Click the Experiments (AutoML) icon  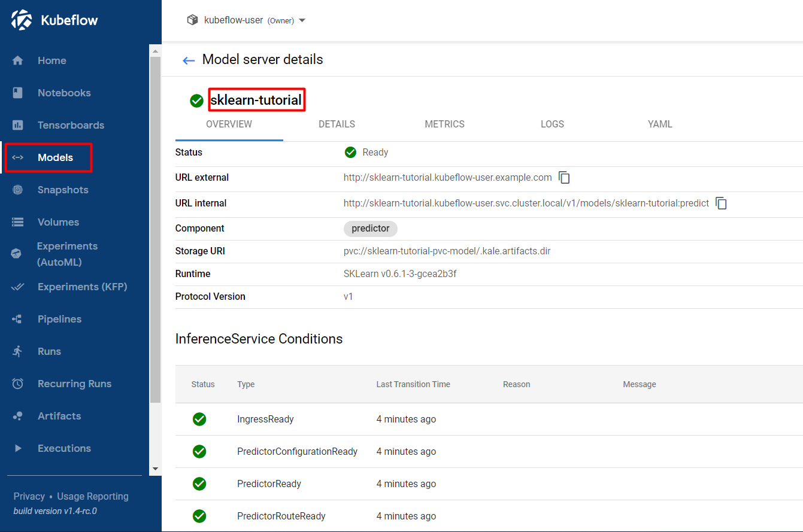click(x=17, y=254)
